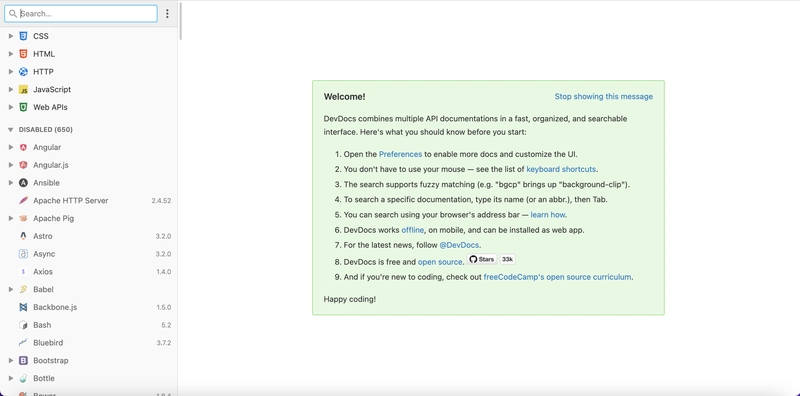Screen dimensions: 800x396
Task: Open the three-dot menu beside search
Action: 167,14
